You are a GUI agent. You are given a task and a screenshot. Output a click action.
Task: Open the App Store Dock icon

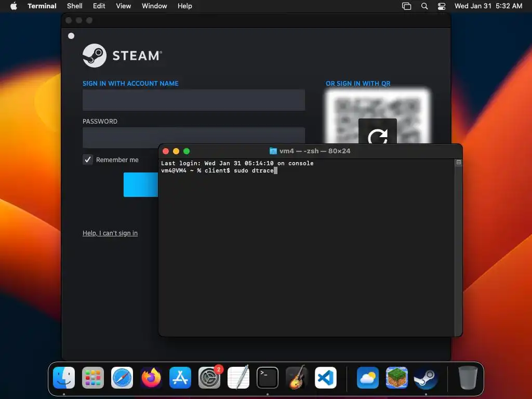(x=180, y=378)
